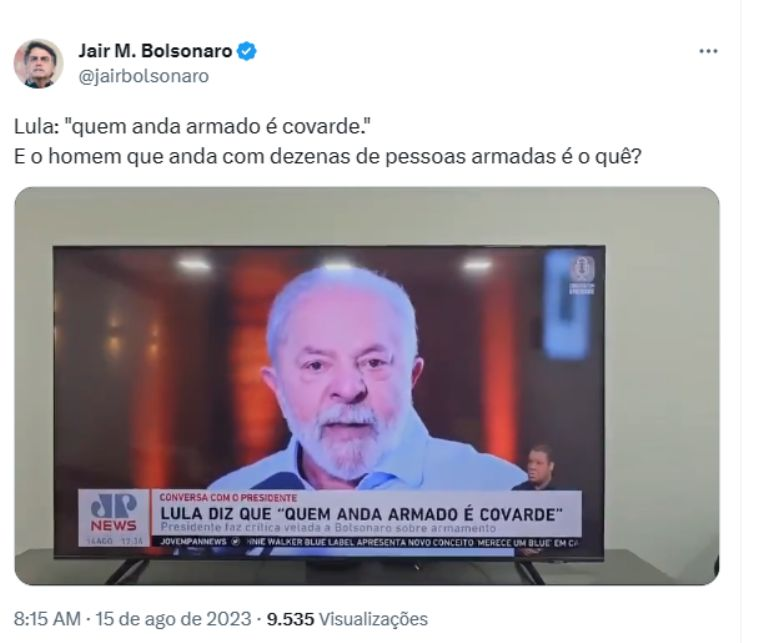Click the Visualizações label
The height and width of the screenshot is (643, 768).
(373, 619)
